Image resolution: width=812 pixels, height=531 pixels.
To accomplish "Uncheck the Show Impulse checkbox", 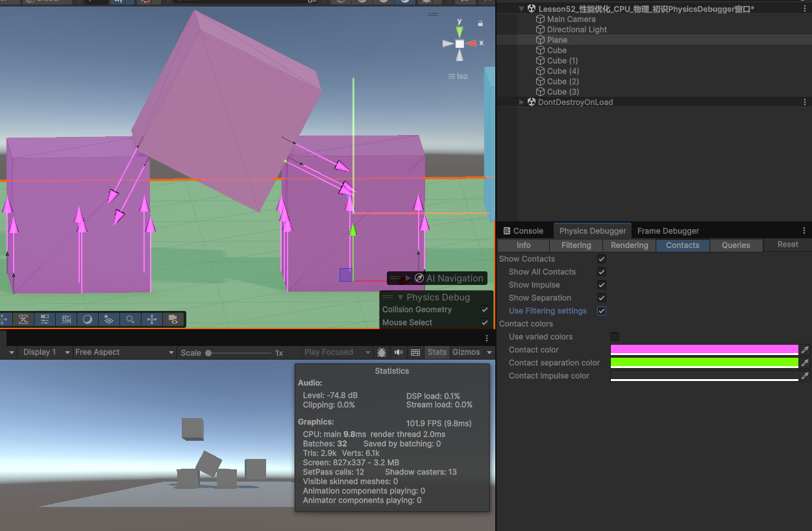I will [x=602, y=285].
